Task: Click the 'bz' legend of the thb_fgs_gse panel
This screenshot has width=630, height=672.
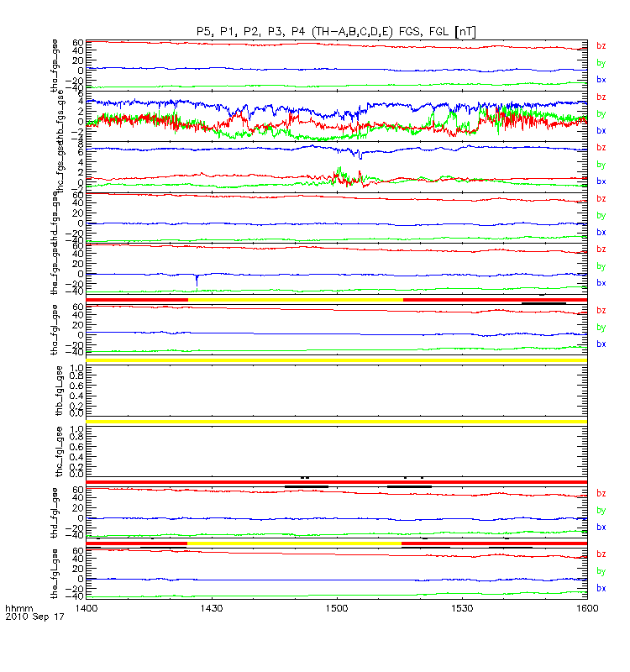Action: click(601, 97)
